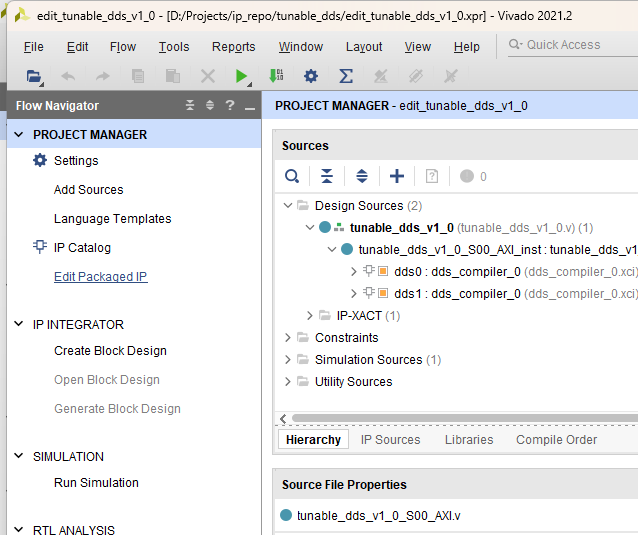Collapse the RTL ANALYSIS section
Viewport: 638px width, 535px height.
coord(19,530)
